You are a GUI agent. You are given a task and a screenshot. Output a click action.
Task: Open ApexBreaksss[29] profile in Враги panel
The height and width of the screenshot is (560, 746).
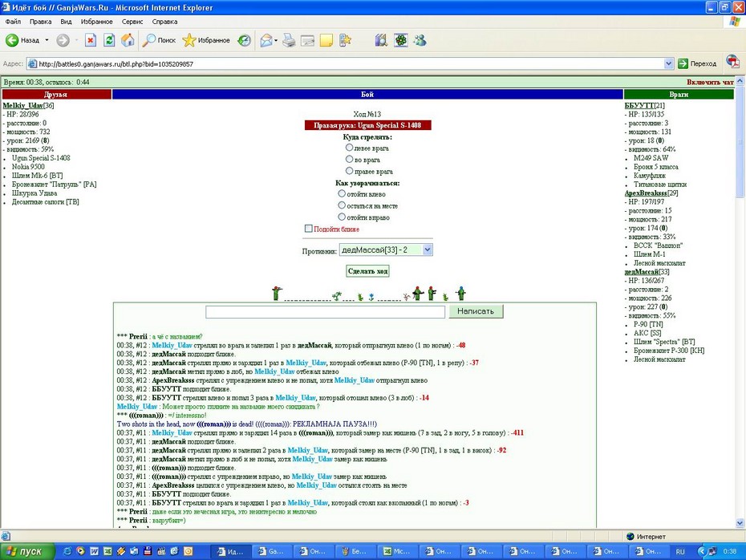(651, 193)
